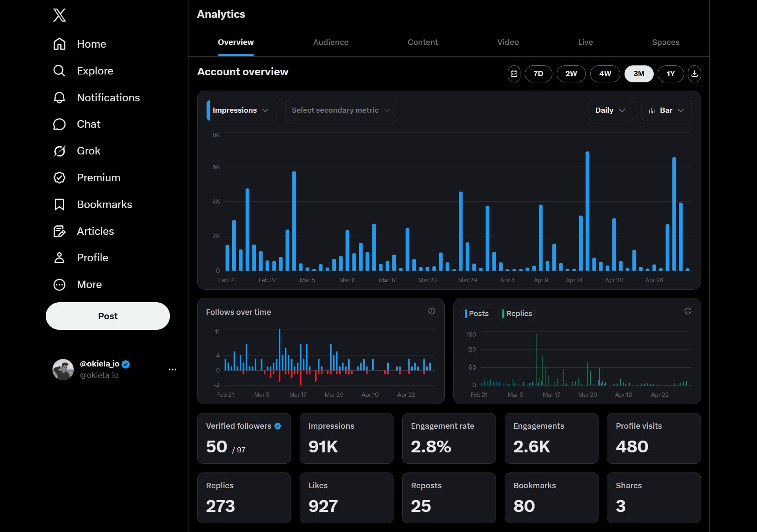Click the Impressions 91K stat card

pyautogui.click(x=347, y=439)
